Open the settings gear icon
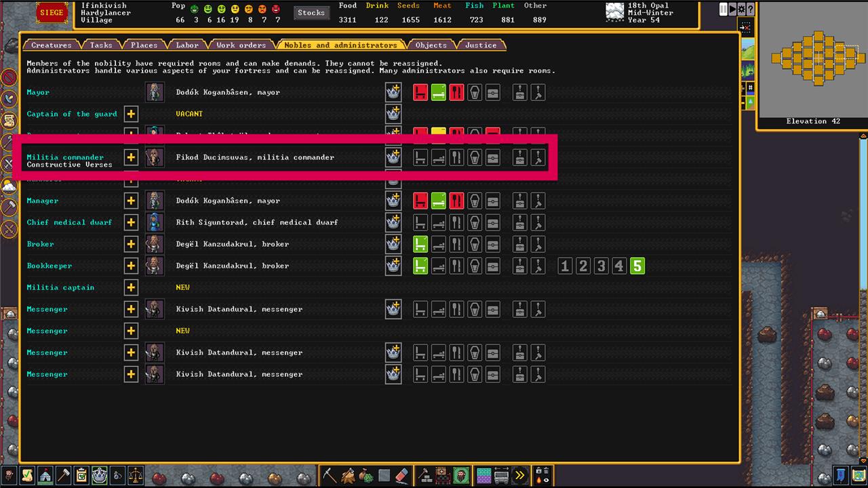This screenshot has height=488, width=868. (x=741, y=9)
